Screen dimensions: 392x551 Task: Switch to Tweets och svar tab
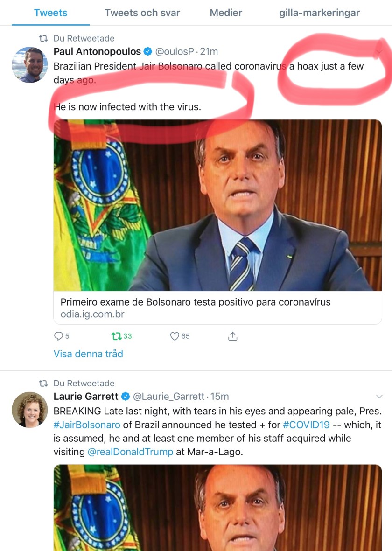coord(142,13)
